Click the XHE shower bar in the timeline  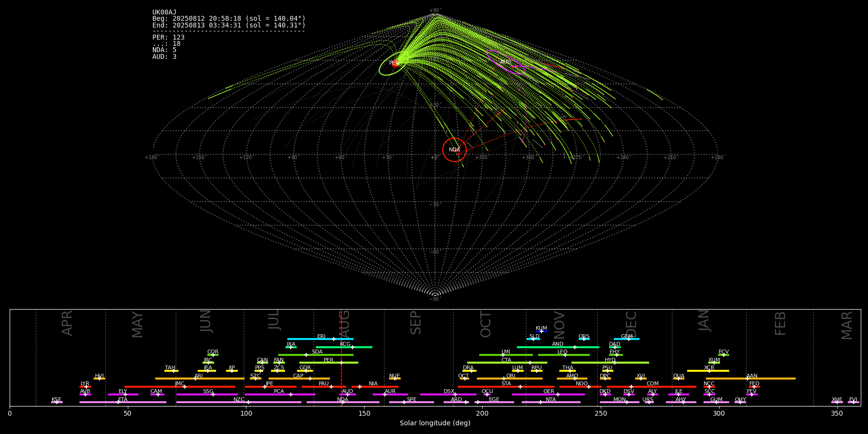pyautogui.click(x=837, y=402)
